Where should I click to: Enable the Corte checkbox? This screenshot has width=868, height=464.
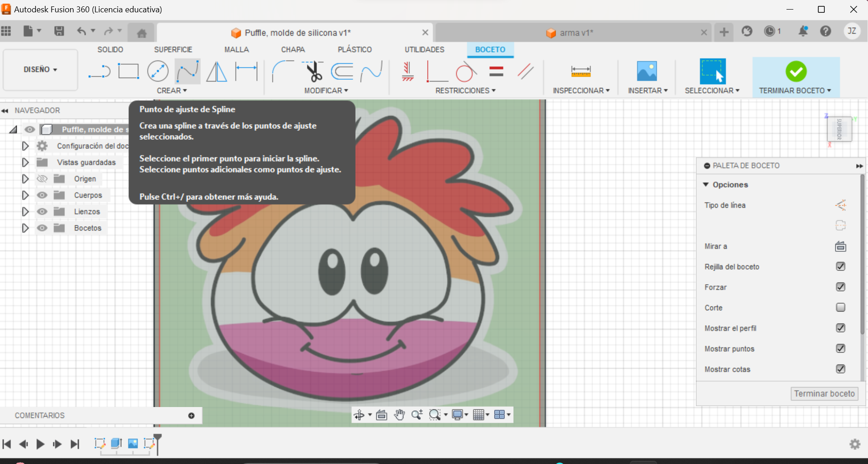[841, 307]
